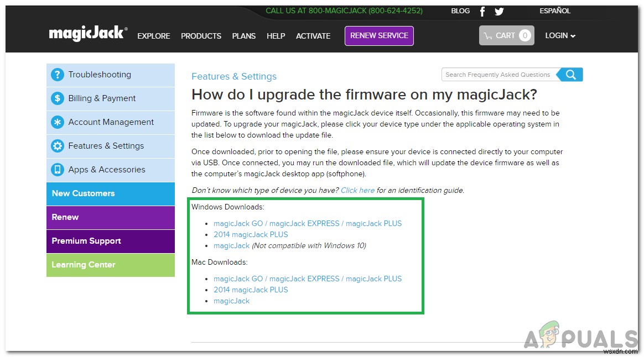
Task: Switch to the HELP section
Action: [x=276, y=36]
